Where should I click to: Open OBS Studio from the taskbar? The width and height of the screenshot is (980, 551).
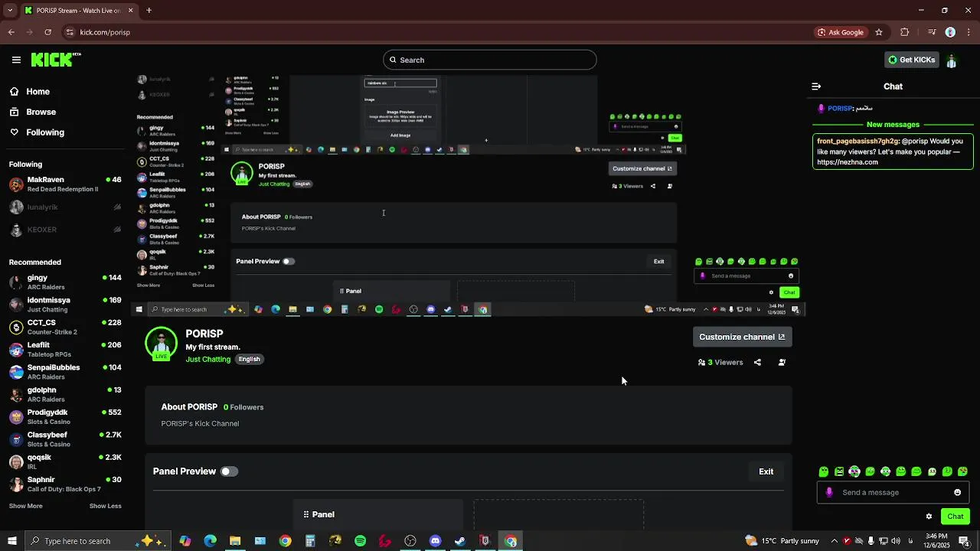[410, 541]
